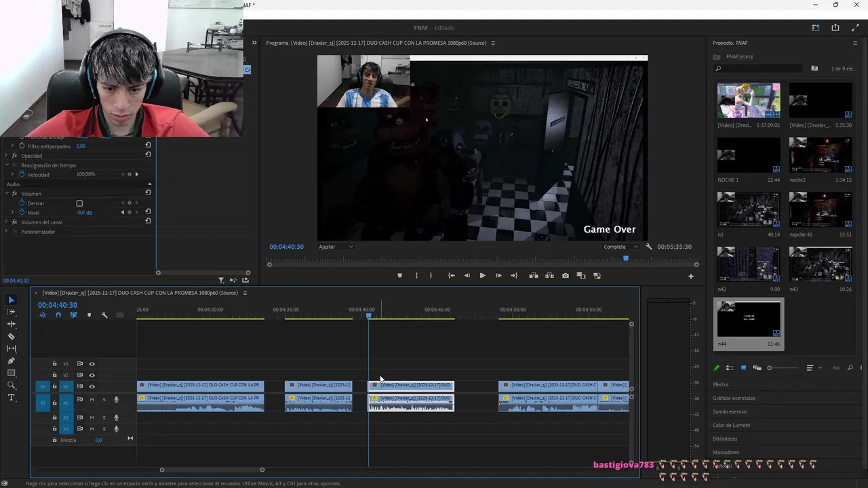This screenshot has width=868, height=488.
Task: Go to Out point in program monitor
Action: pos(514,276)
